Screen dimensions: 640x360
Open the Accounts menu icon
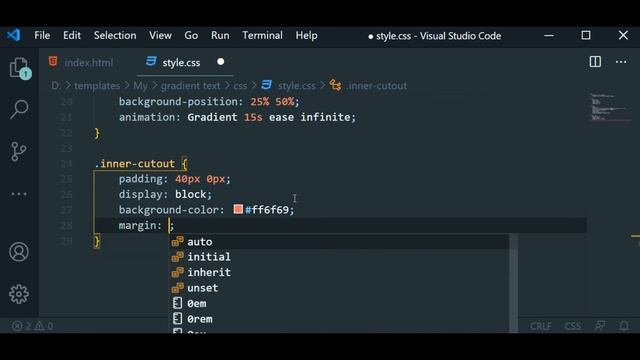(19, 252)
